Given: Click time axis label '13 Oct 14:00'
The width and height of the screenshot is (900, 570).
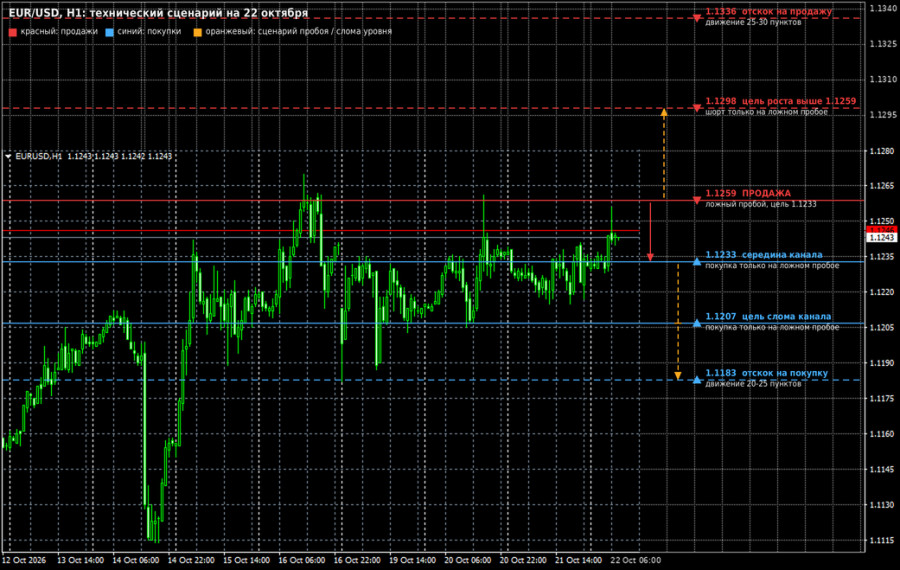Looking at the screenshot, I should point(80,560).
